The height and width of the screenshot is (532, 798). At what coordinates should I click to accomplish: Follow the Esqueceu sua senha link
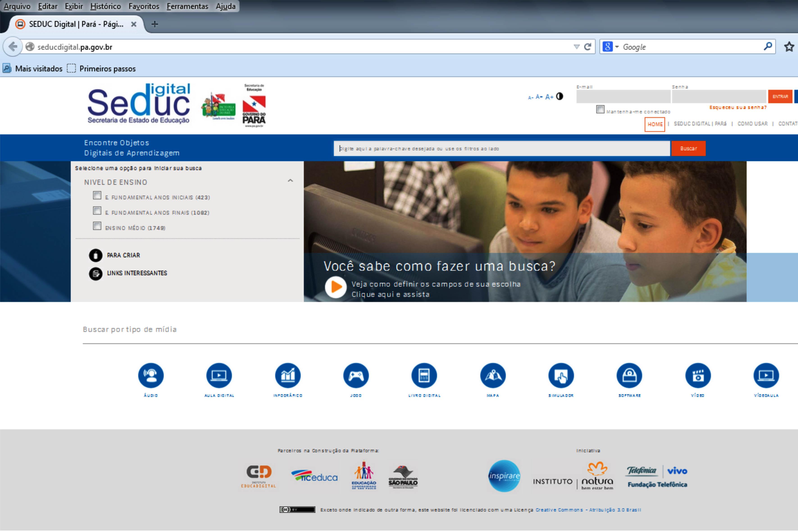tap(738, 107)
